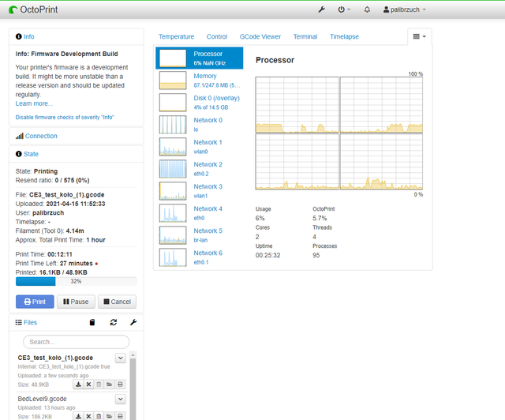Select Network 1 wlan0 item
Screen dimensions: 505x420
click(x=200, y=147)
